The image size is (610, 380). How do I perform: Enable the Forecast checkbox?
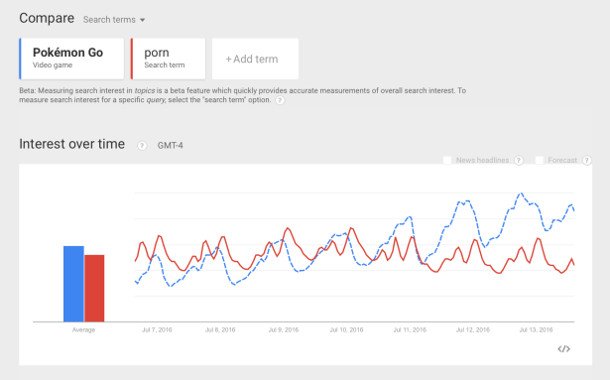click(539, 160)
